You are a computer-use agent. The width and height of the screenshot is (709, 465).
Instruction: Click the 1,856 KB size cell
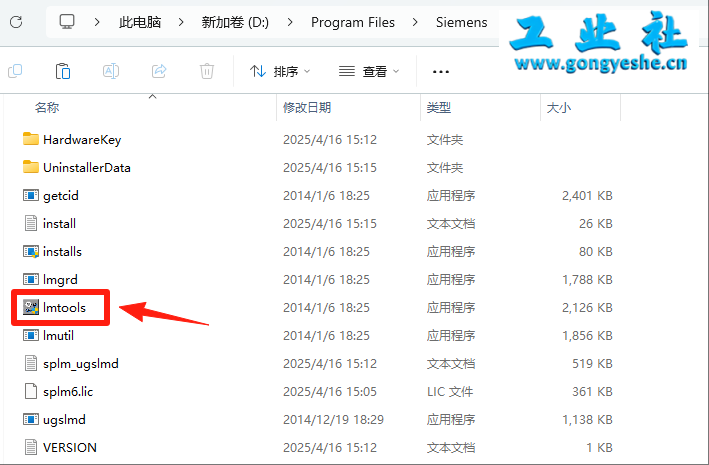pyautogui.click(x=587, y=336)
